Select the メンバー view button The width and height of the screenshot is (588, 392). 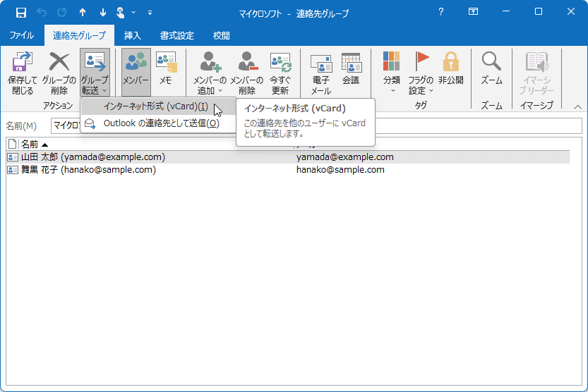136,72
